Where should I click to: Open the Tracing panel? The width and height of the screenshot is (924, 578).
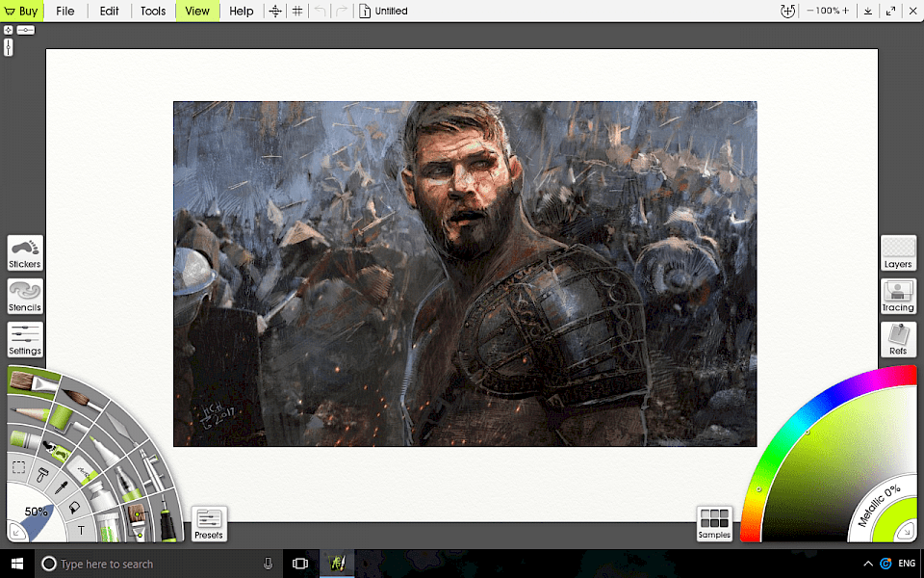click(x=898, y=296)
